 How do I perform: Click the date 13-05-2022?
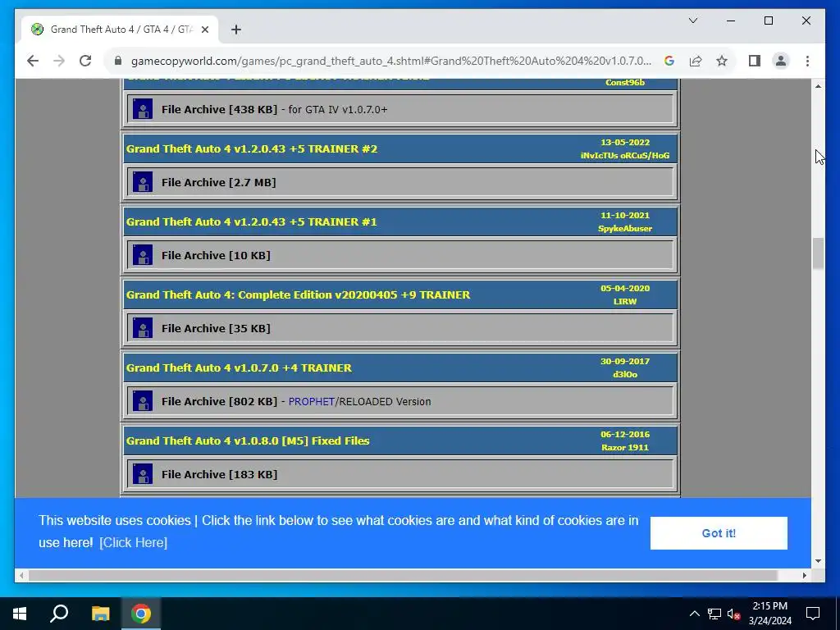click(624, 143)
